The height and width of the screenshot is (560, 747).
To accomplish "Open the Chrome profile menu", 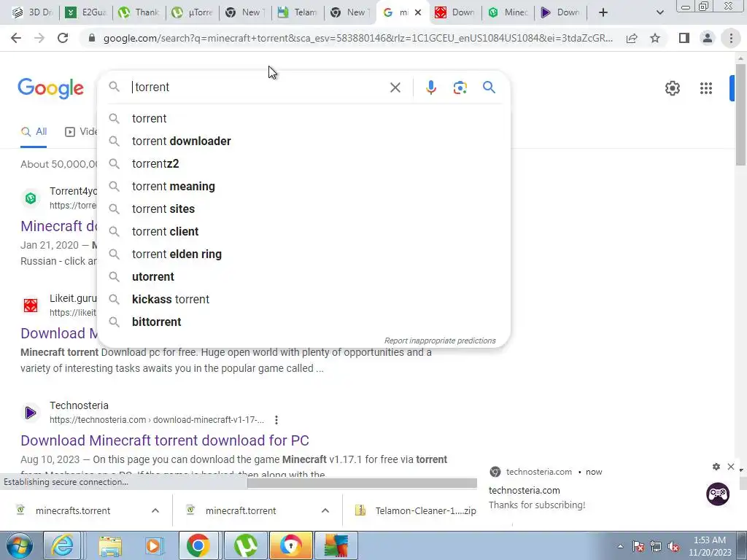I will tap(708, 38).
